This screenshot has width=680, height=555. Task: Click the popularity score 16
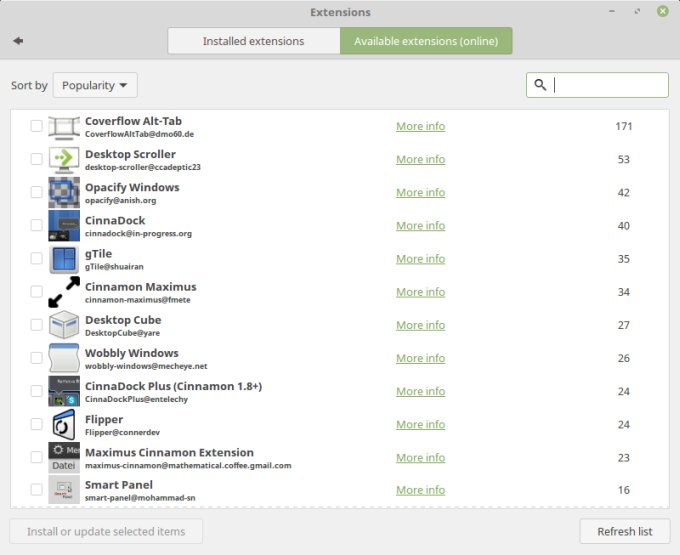(x=624, y=490)
